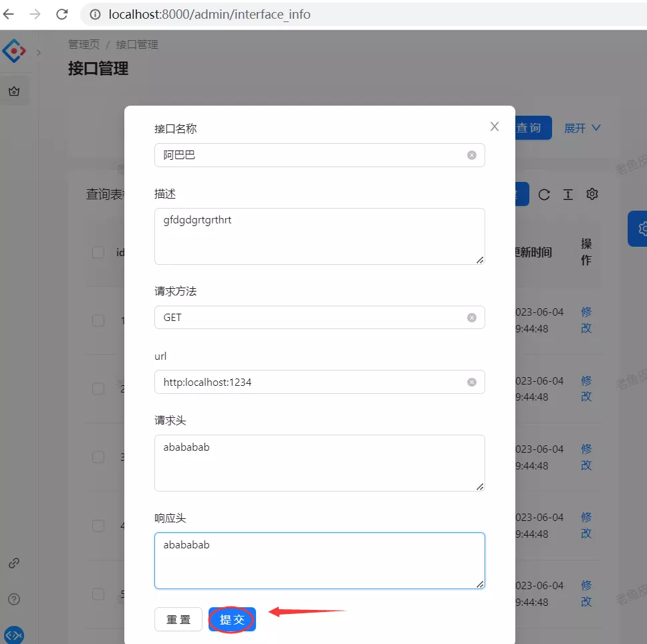Viewport: 647px width, 644px height.
Task: Select the 接口管理 page heading
Action: pos(98,68)
